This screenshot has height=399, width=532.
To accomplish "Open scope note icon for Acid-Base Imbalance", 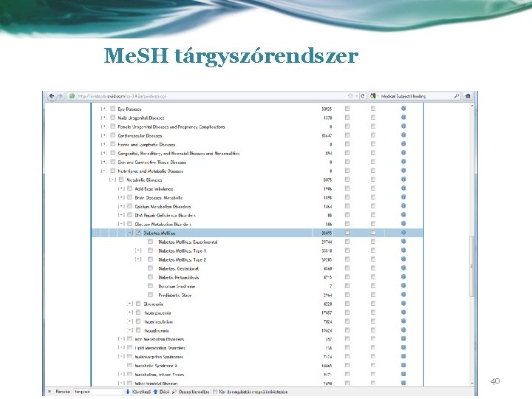I will 403,188.
